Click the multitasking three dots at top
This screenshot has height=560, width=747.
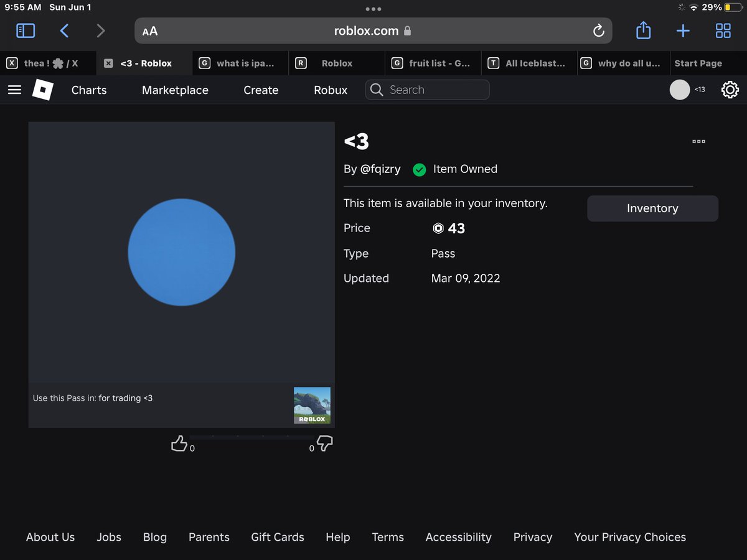[x=374, y=9]
